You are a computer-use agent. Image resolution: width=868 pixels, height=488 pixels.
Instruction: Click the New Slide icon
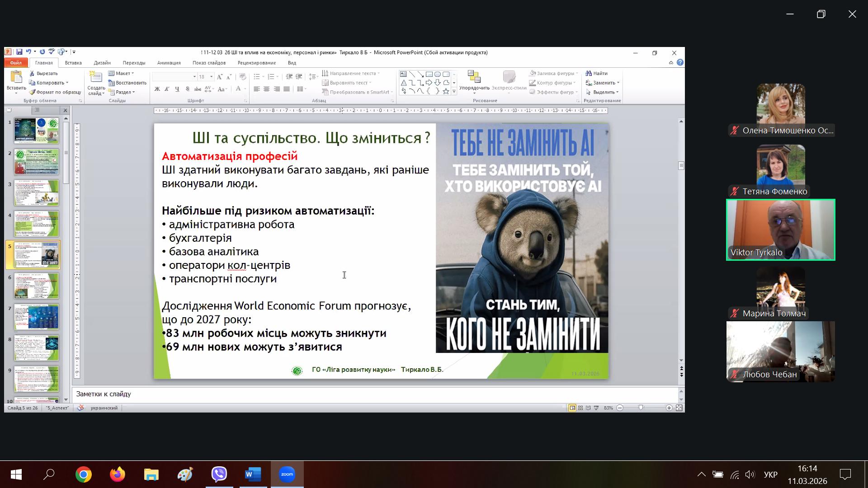coord(96,78)
